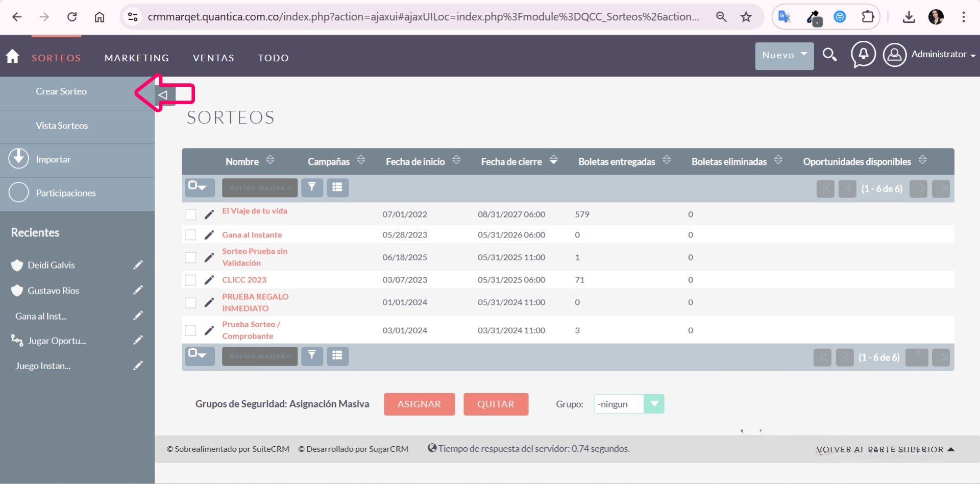Open the MARKETING menu
Screen dimensions: 980x484
pyautogui.click(x=137, y=58)
